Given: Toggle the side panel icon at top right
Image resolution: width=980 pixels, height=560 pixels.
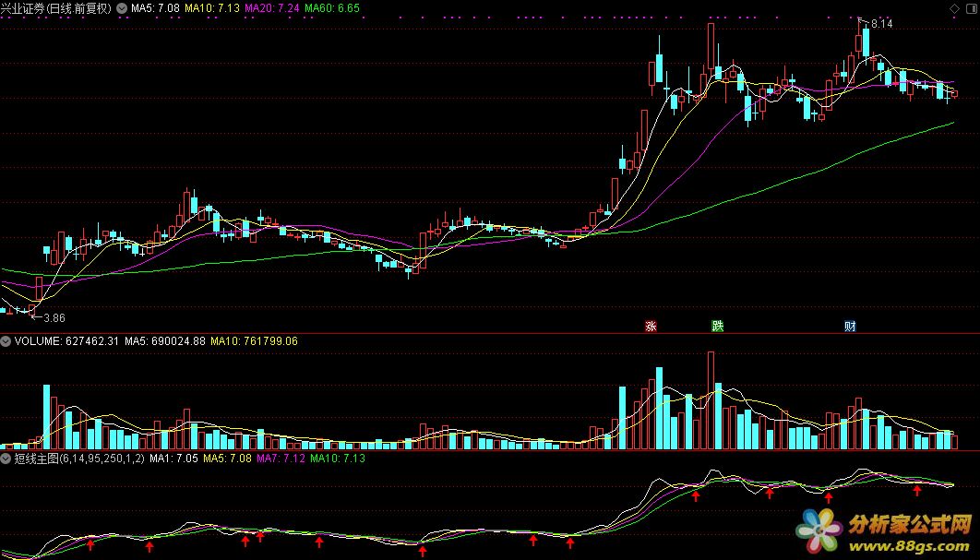Looking at the screenshot, I should pyautogui.click(x=971, y=8).
